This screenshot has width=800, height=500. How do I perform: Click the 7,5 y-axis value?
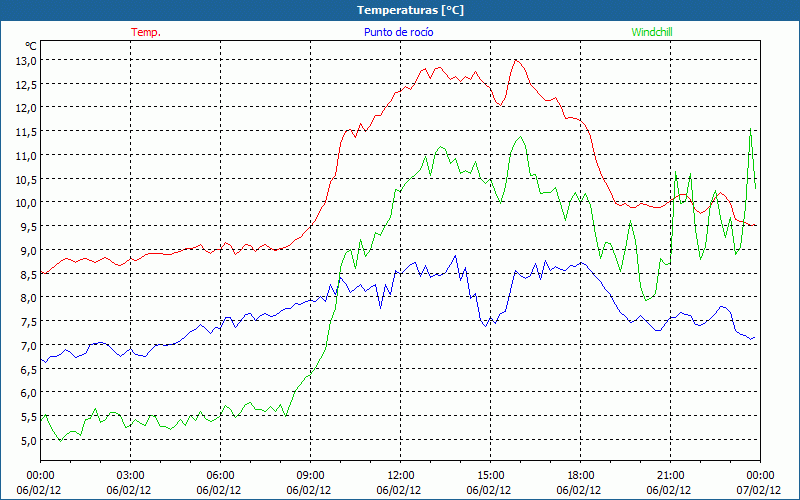click(x=28, y=321)
